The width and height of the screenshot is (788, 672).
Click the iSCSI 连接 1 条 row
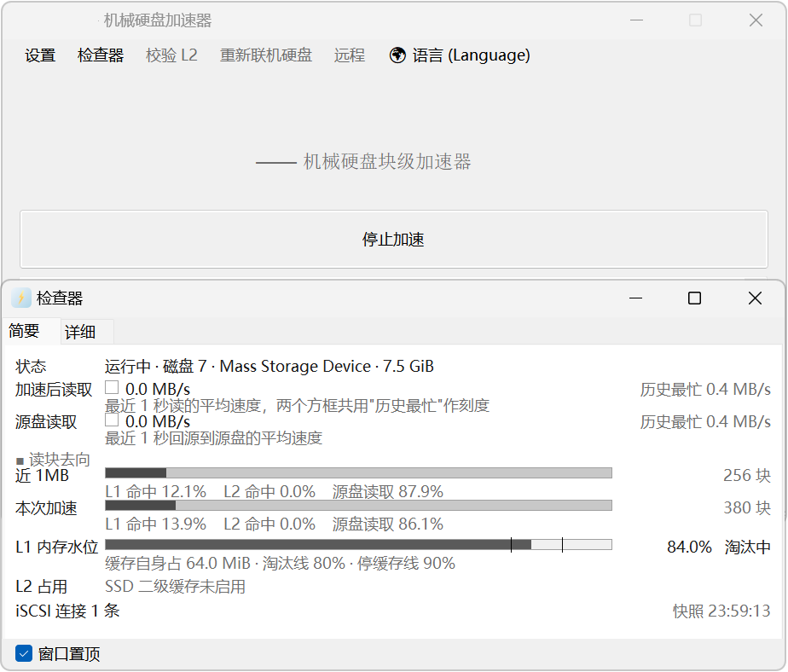[x=67, y=611]
